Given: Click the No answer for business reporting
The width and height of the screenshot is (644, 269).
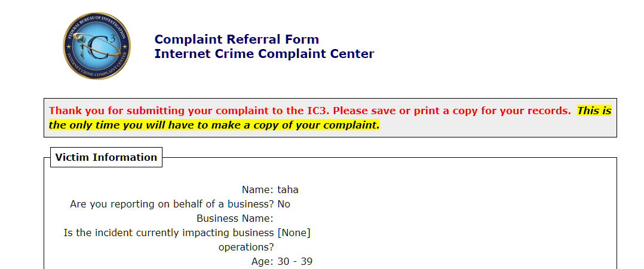Looking at the screenshot, I should click(x=284, y=204).
